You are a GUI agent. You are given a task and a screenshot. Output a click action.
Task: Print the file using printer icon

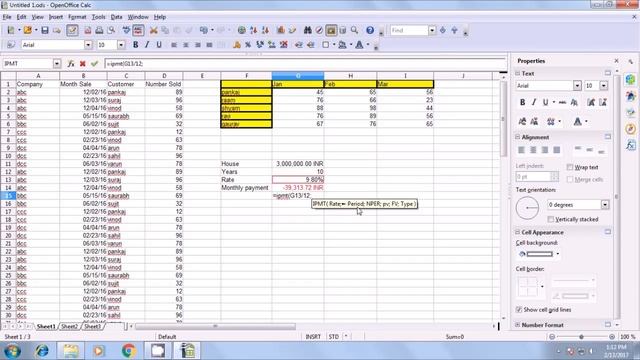coord(99,31)
